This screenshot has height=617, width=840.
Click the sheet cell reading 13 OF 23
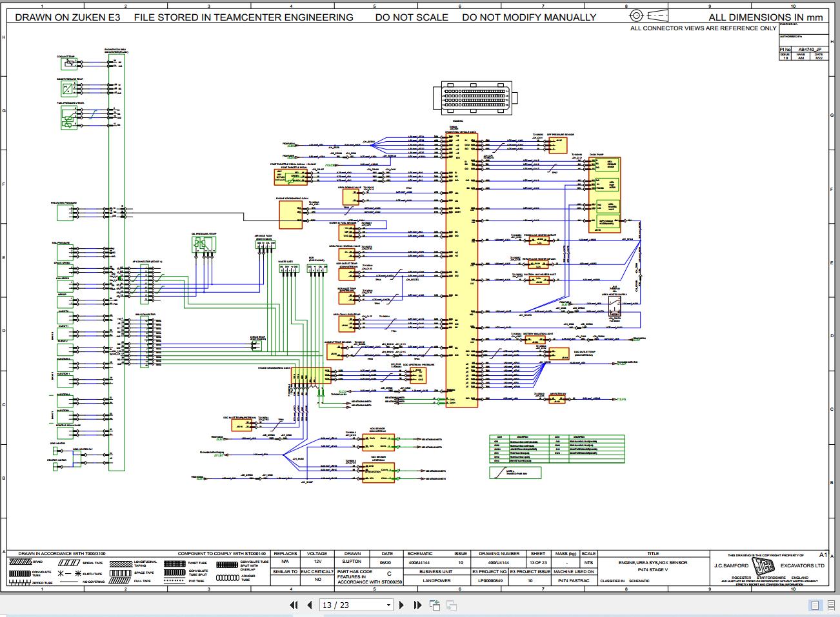pyautogui.click(x=537, y=562)
